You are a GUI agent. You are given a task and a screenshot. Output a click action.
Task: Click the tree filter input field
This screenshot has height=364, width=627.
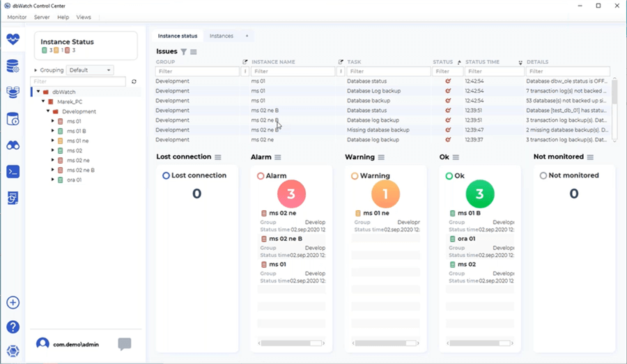pyautogui.click(x=78, y=81)
